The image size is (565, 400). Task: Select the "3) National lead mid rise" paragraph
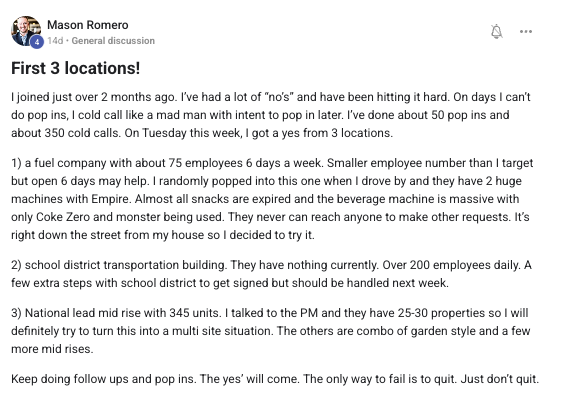(271, 331)
